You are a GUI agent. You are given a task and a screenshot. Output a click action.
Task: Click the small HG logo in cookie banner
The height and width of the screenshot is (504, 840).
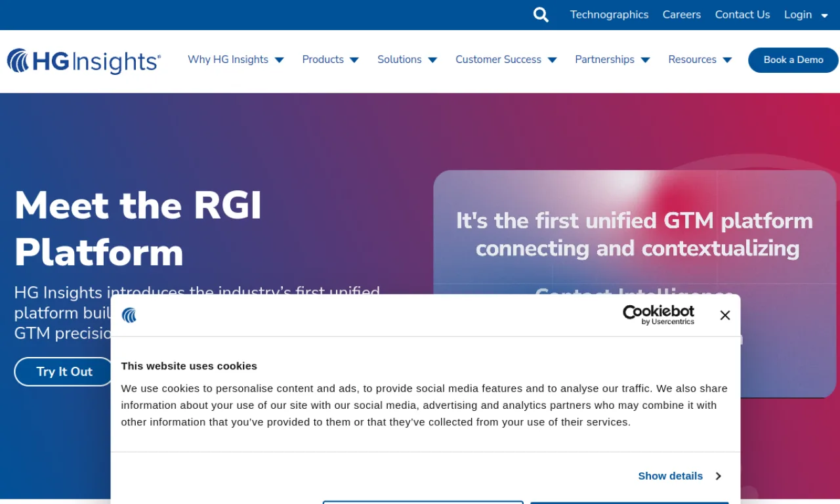tap(129, 316)
